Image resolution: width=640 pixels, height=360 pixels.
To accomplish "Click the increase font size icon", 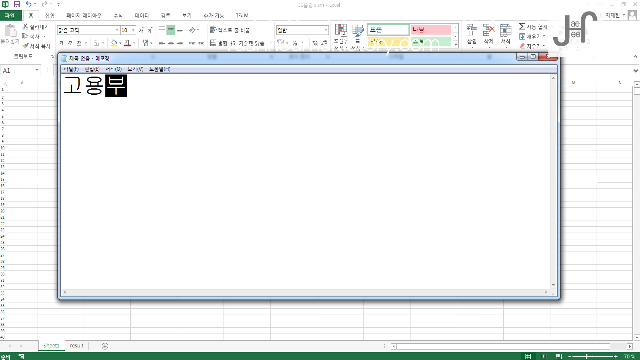I will tap(141, 30).
